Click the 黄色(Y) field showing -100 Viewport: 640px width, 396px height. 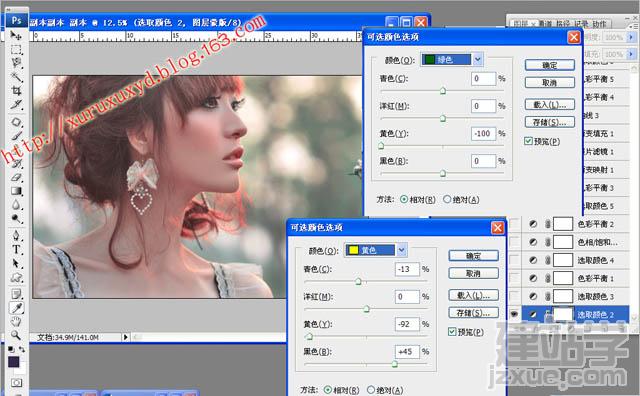click(483, 133)
